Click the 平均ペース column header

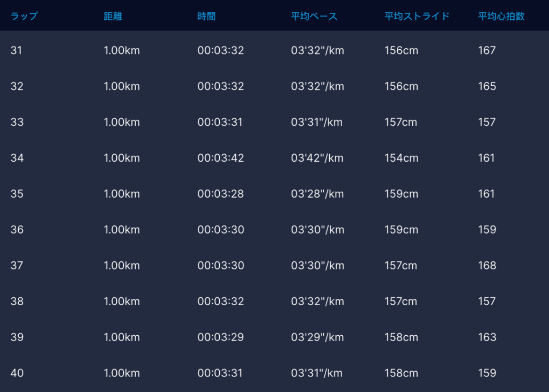314,16
